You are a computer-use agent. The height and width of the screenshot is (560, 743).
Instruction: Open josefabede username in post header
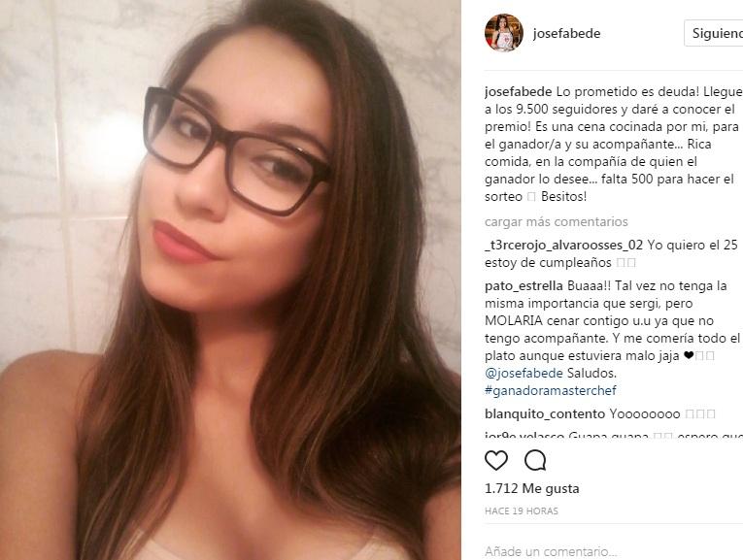click(x=567, y=33)
